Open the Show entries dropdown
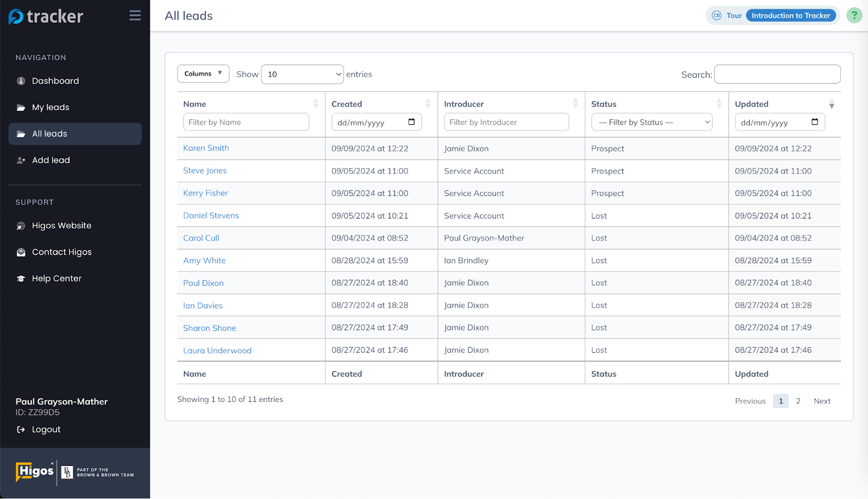The height and width of the screenshot is (499, 868). (302, 74)
